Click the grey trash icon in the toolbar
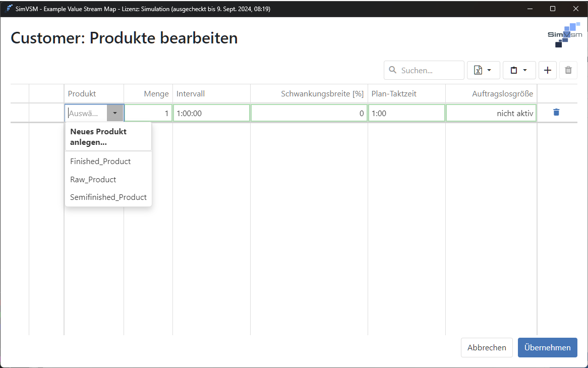This screenshot has width=588, height=368. pos(568,70)
